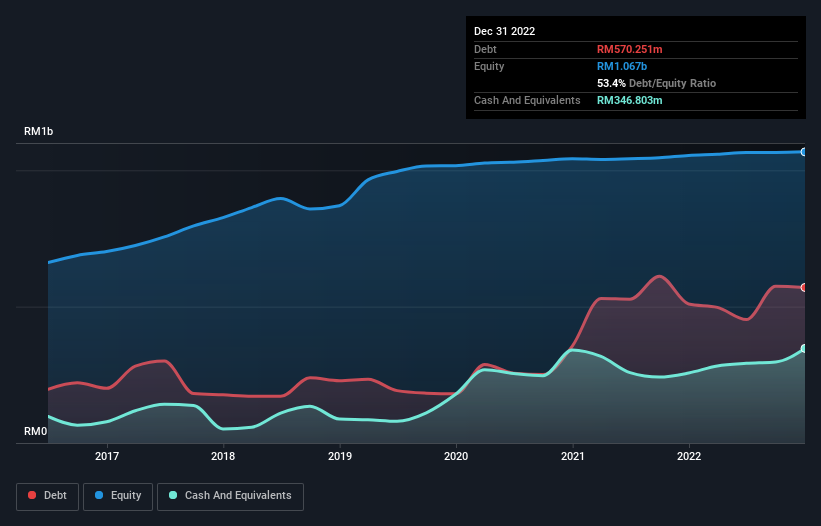Toggle the Debt series legend button

pos(48,496)
